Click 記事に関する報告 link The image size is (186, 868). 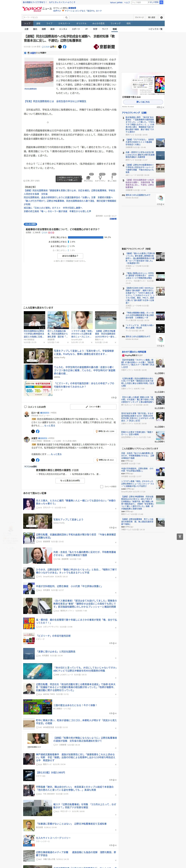point(31,181)
